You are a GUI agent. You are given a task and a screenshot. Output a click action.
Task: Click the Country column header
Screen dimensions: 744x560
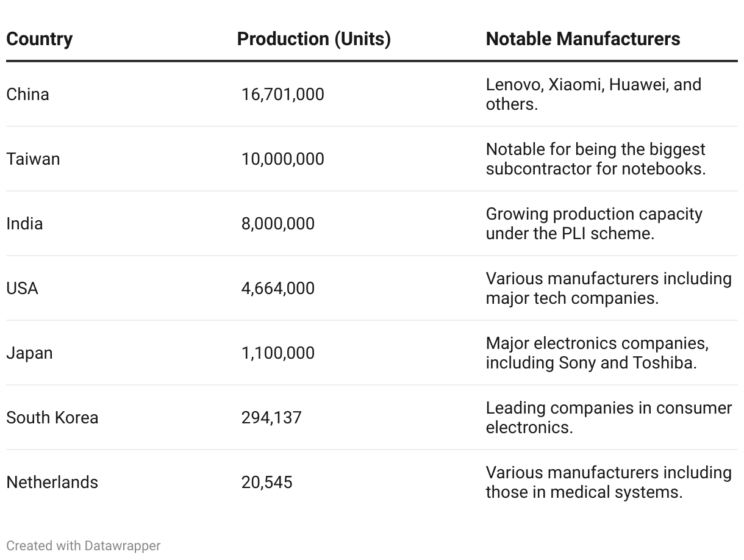click(x=39, y=39)
